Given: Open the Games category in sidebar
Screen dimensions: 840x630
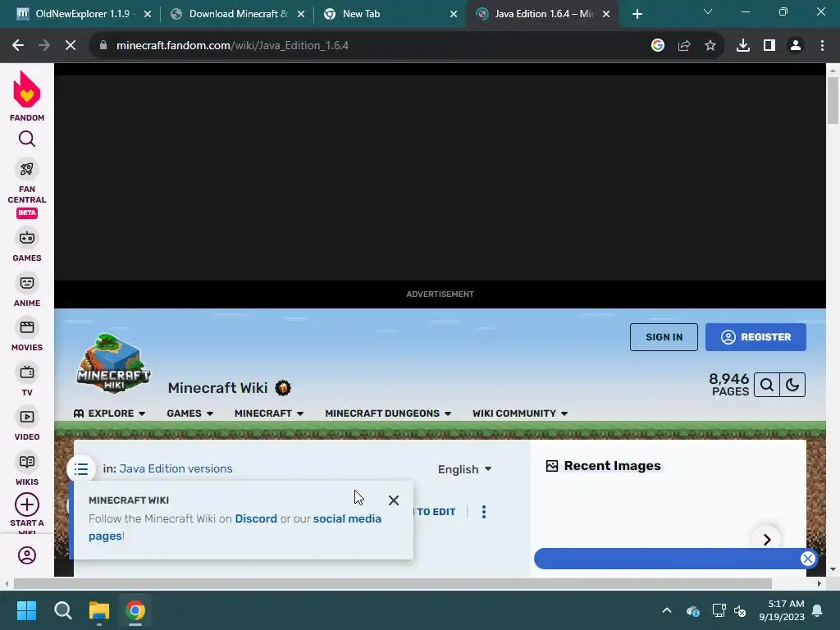Looking at the screenshot, I should coord(27,245).
